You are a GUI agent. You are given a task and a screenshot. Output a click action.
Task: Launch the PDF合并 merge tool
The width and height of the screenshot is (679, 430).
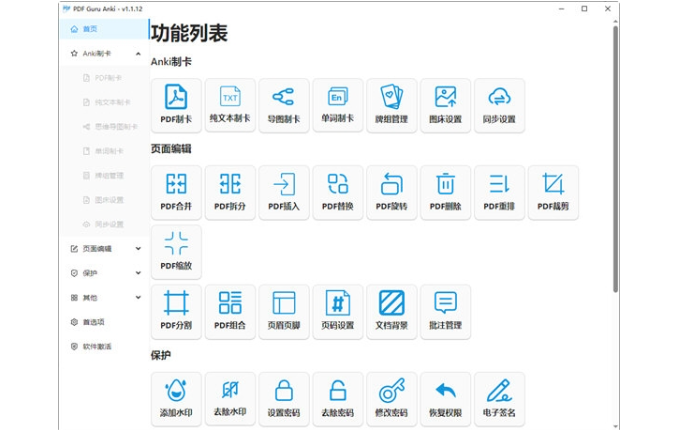pos(176,192)
